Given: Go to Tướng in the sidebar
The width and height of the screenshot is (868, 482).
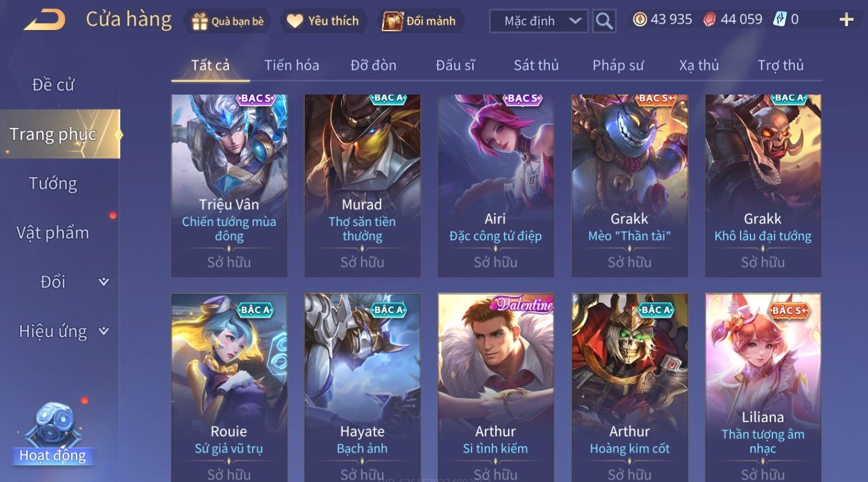Looking at the screenshot, I should pos(53,183).
